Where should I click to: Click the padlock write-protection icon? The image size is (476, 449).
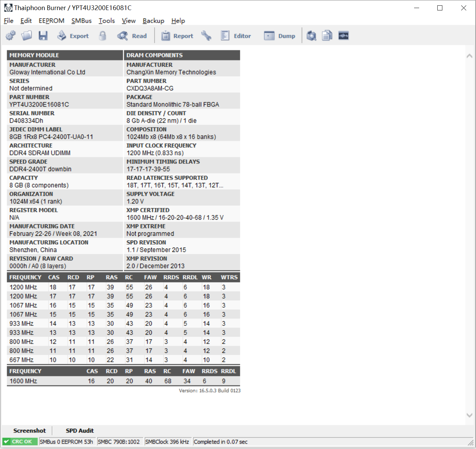point(103,36)
